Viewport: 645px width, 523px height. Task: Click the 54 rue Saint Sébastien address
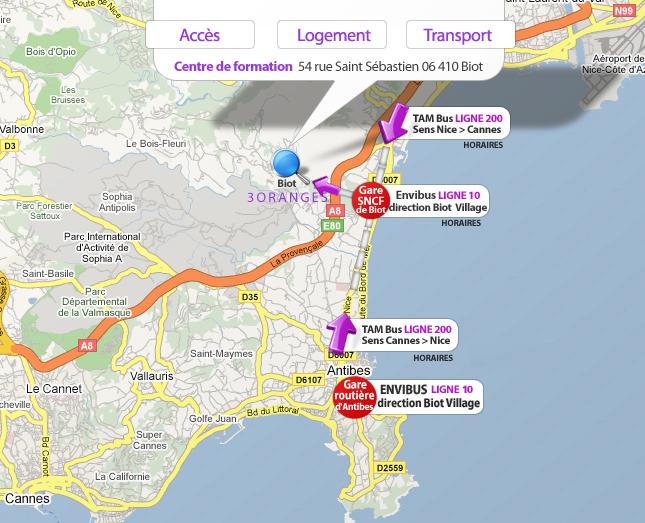(390, 67)
